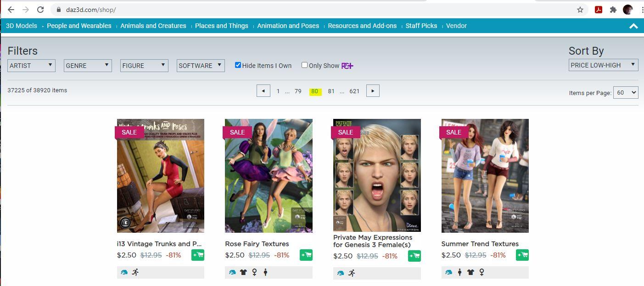Click Daz Studio icon under Private May Expressions
Screen dimensions: 644x286
tap(341, 273)
